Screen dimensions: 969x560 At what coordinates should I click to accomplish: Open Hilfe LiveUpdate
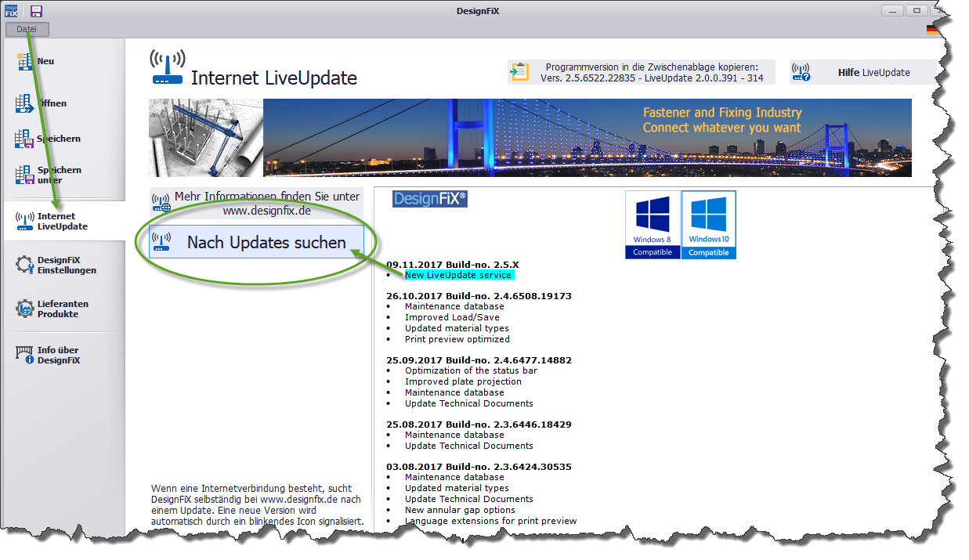pos(862,73)
